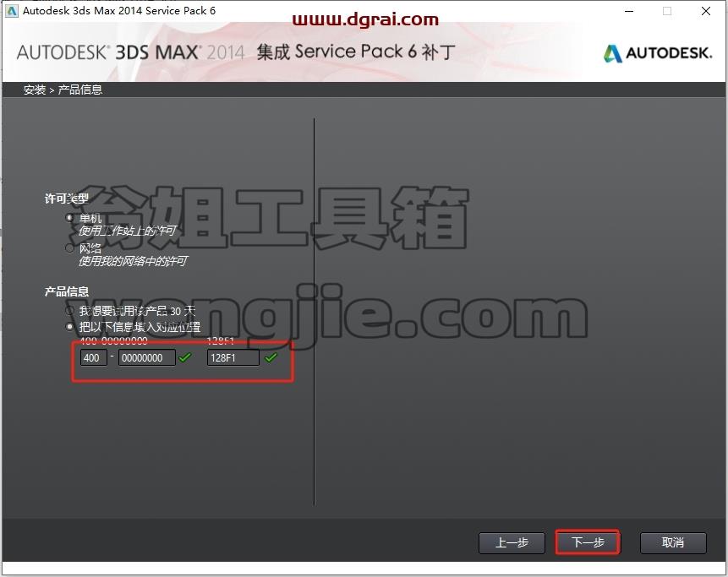This screenshot has width=728, height=577.
Task: Click the 取消 cancel button
Action: click(673, 542)
